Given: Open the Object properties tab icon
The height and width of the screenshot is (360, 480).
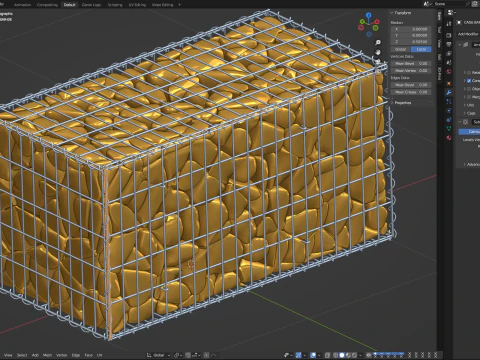Looking at the screenshot, I should 449,83.
